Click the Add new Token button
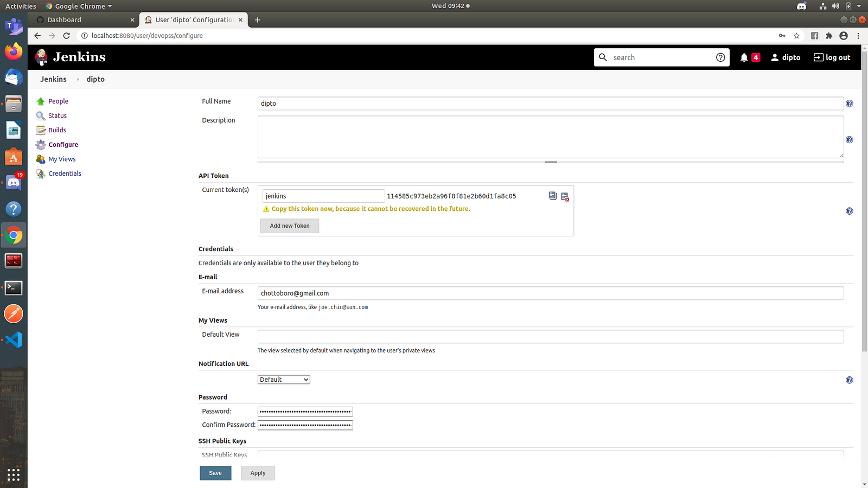The image size is (868, 488). click(x=290, y=226)
